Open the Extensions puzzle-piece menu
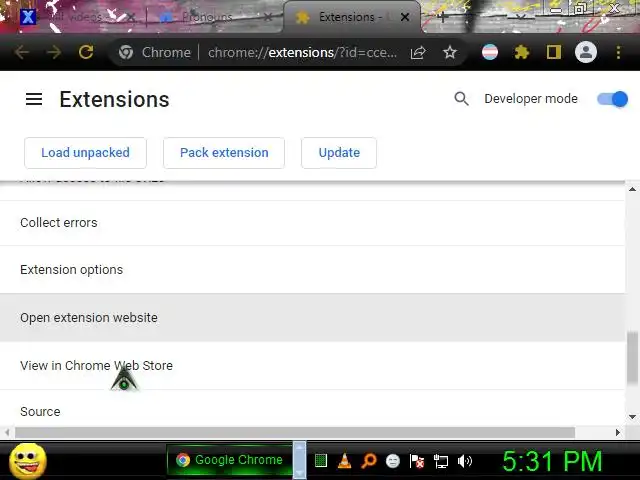This screenshot has height=480, width=640. point(522,52)
